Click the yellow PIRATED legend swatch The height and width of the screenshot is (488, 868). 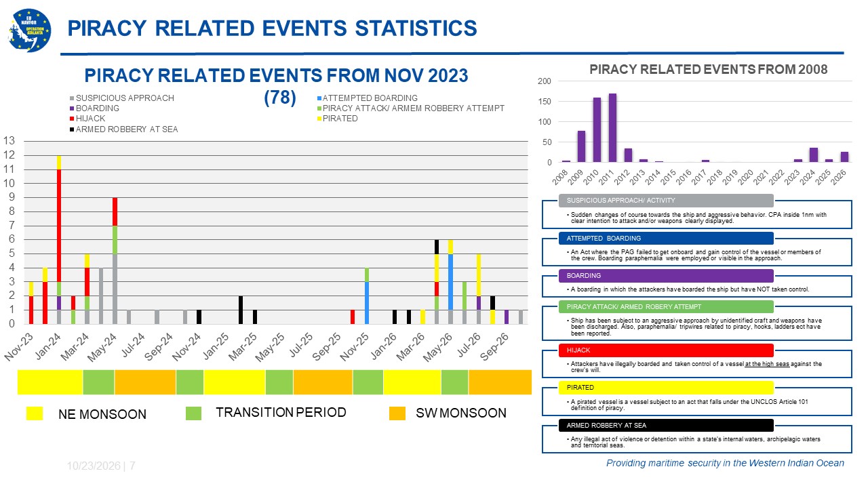(318, 119)
